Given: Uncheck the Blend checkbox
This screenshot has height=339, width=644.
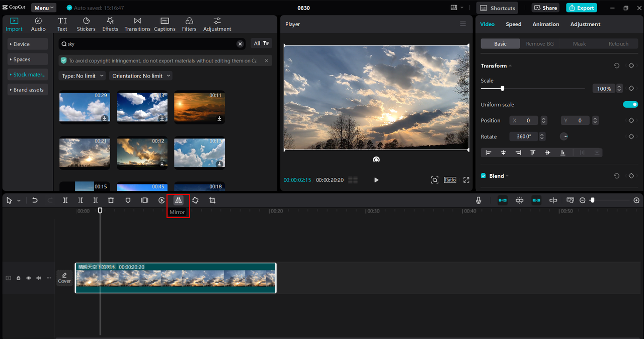Looking at the screenshot, I should coord(484,176).
